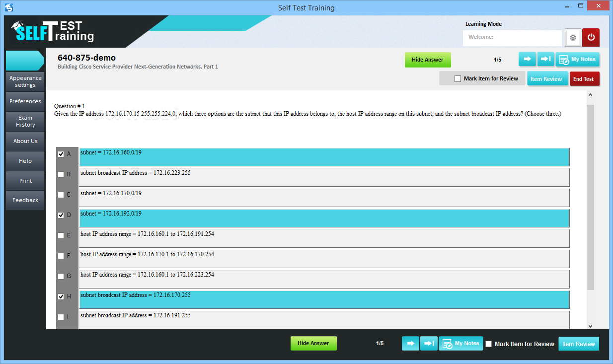Click the app icon in title bar
This screenshot has width=613, height=364.
[x=9, y=7]
